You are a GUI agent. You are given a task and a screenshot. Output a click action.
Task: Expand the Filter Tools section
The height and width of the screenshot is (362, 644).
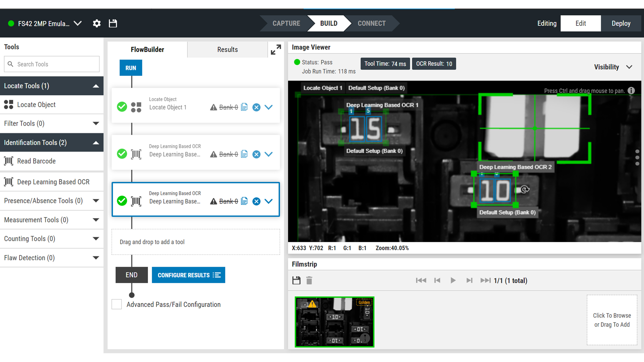[96, 123]
